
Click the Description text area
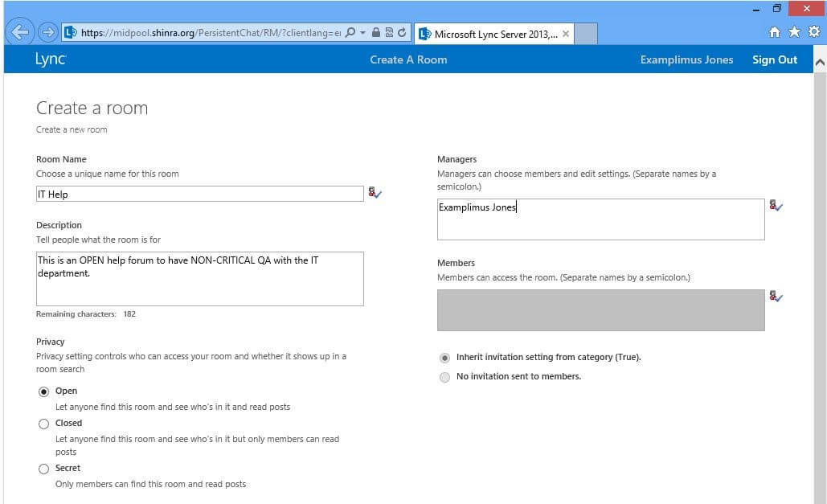(200, 279)
